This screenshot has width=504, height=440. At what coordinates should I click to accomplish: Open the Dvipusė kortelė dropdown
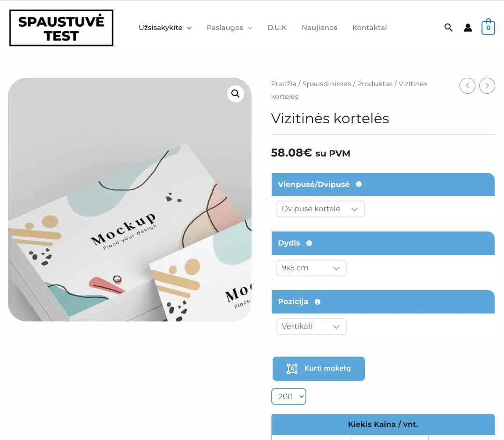pyautogui.click(x=320, y=209)
